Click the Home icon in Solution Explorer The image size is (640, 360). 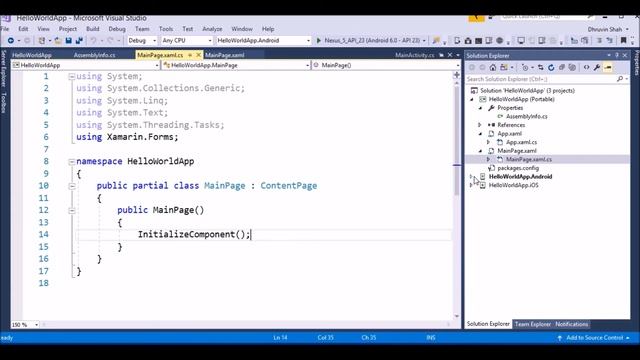tap(493, 67)
